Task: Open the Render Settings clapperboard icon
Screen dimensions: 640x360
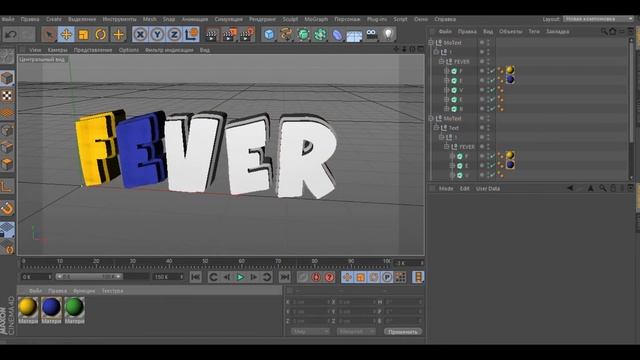Action: pyautogui.click(x=247, y=35)
